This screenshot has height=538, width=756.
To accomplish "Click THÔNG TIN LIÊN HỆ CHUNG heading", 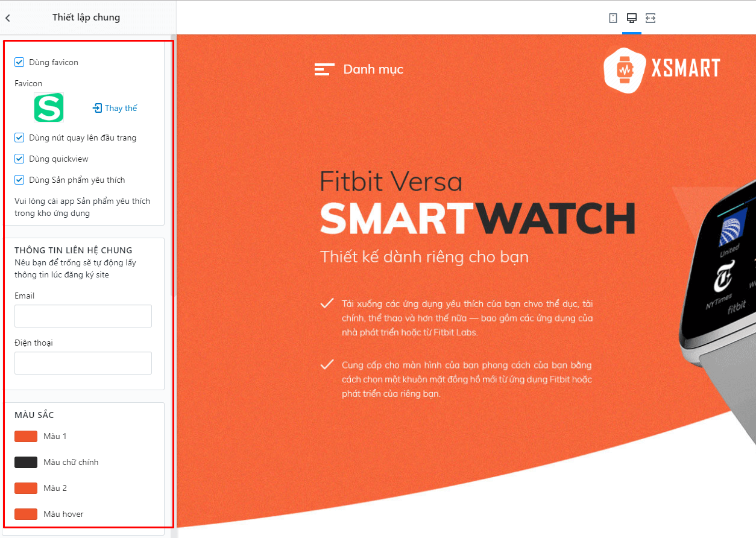I will tap(74, 250).
